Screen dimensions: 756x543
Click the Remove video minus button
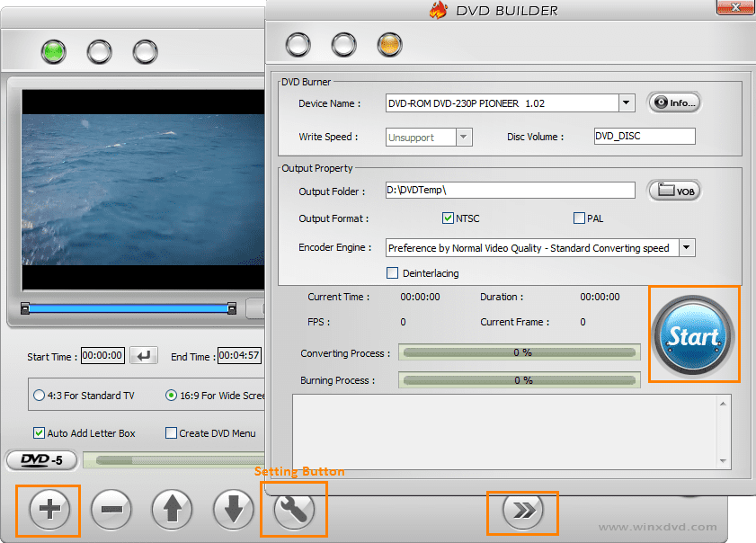click(111, 509)
